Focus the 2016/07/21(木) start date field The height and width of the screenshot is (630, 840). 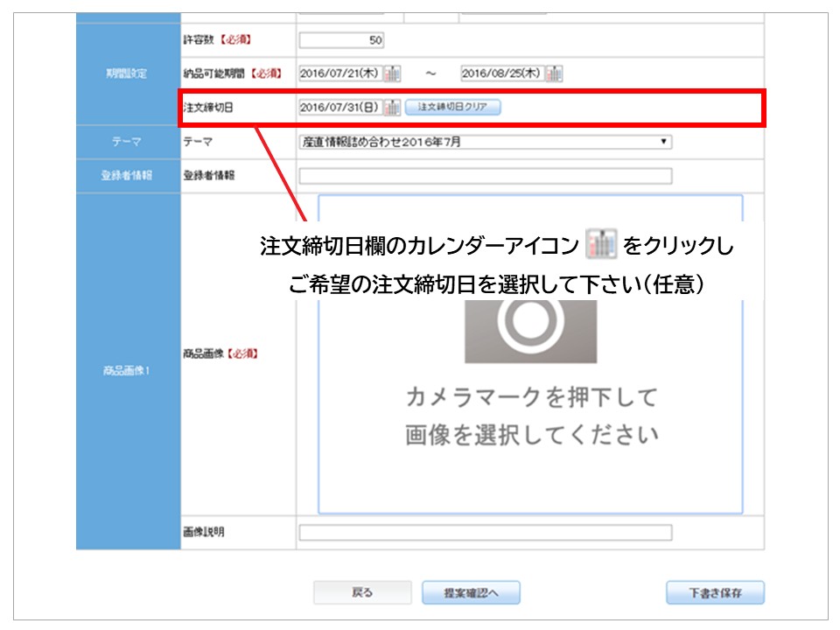click(x=339, y=74)
